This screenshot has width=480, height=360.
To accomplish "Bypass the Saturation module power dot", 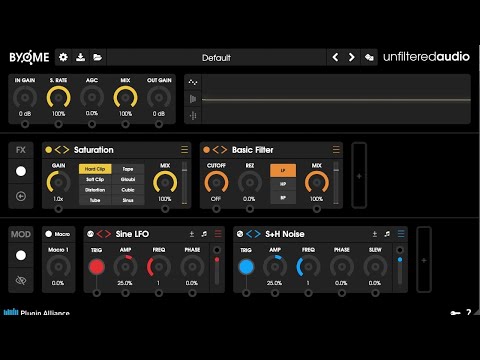I will (x=48, y=150).
